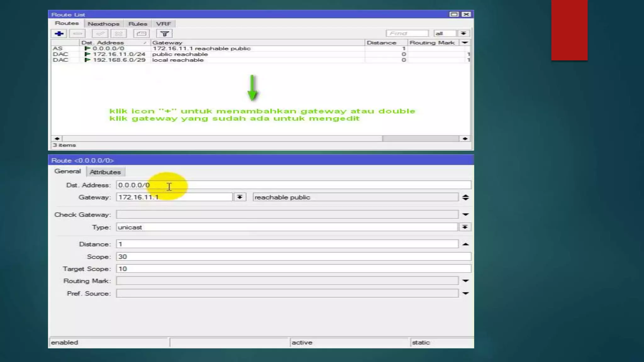Collapse the Distance field arrow
The height and width of the screenshot is (362, 644).
(465, 244)
